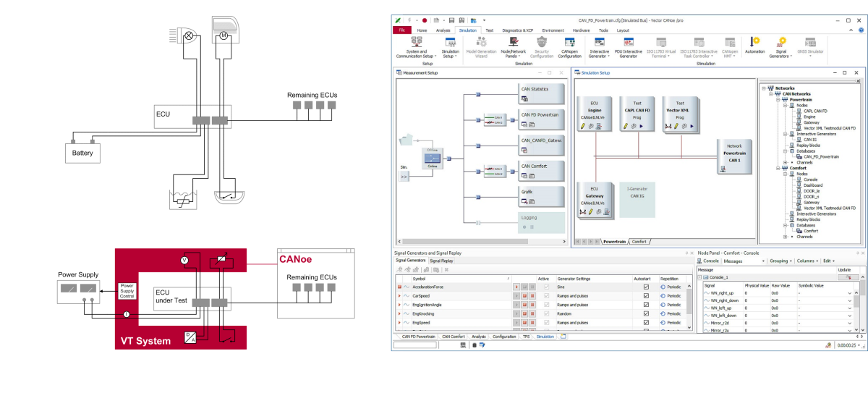Start the AccelerationForce signal generator
Screen dimensions: 868x409
click(516, 287)
